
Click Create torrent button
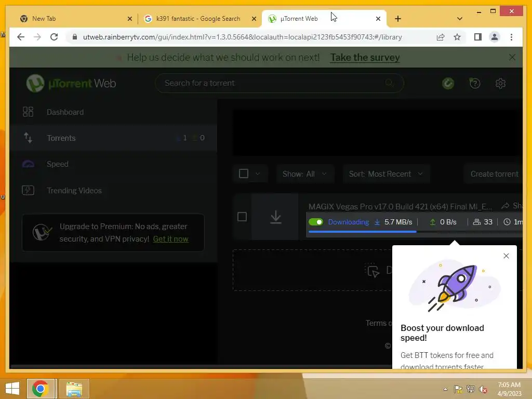point(494,174)
